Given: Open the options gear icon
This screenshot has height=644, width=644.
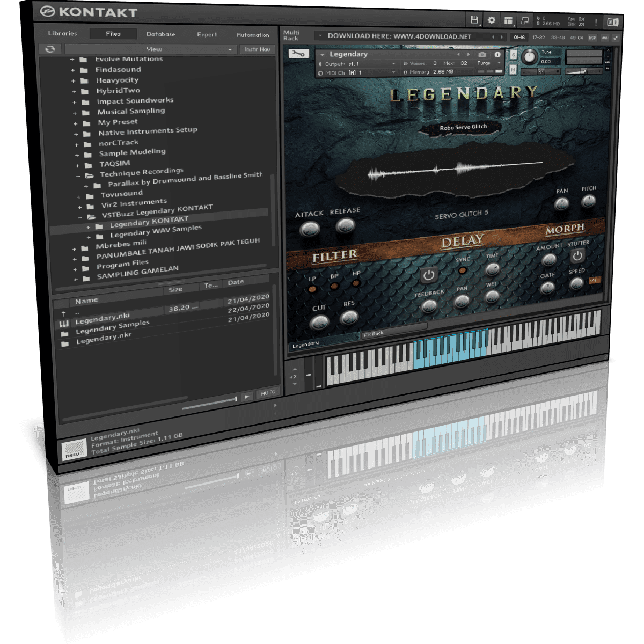Looking at the screenshot, I should pyautogui.click(x=492, y=20).
